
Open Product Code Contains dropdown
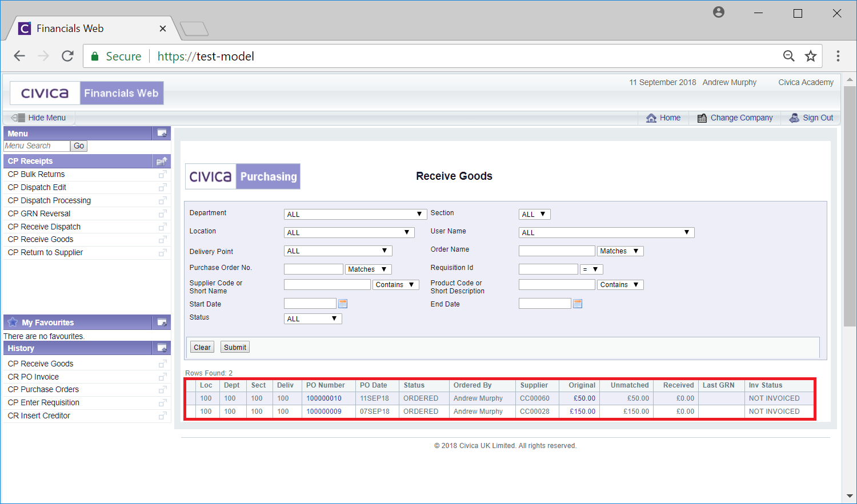pyautogui.click(x=620, y=284)
